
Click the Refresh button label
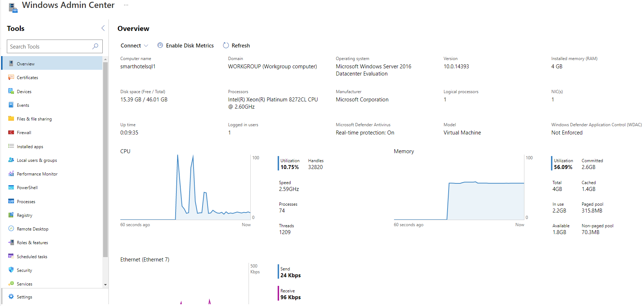click(241, 46)
